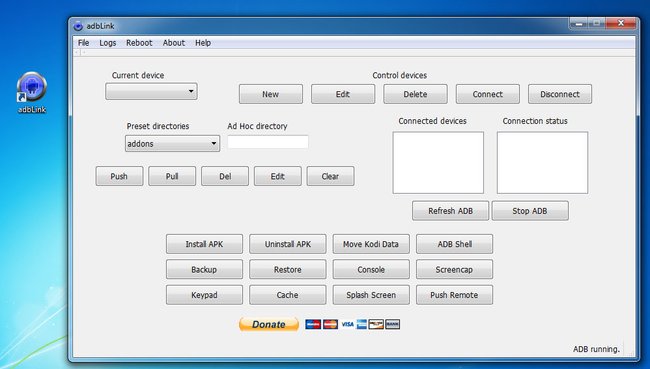Open the Logs menu

pos(108,43)
